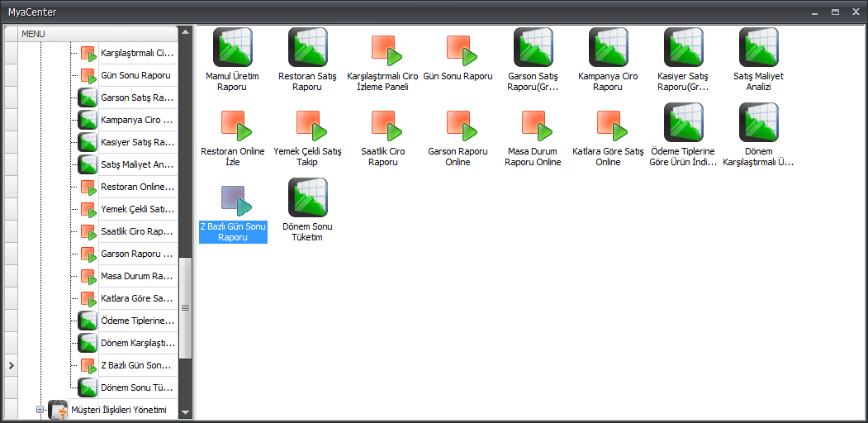Open Ödeme Tiplerine Göre Ürün icon
The width and height of the screenshot is (868, 423).
(684, 122)
